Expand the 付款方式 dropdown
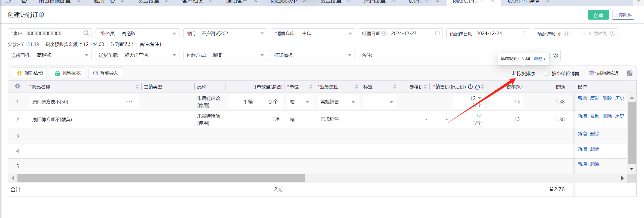The width and height of the screenshot is (644, 218). click(x=262, y=55)
